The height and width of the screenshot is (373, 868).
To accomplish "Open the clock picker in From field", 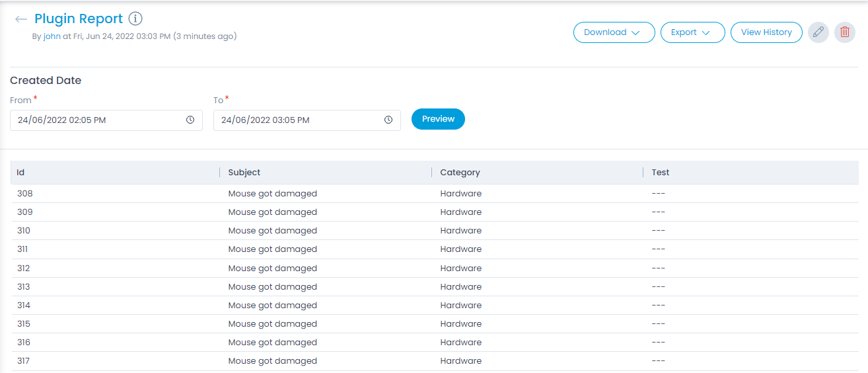I will tap(190, 120).
